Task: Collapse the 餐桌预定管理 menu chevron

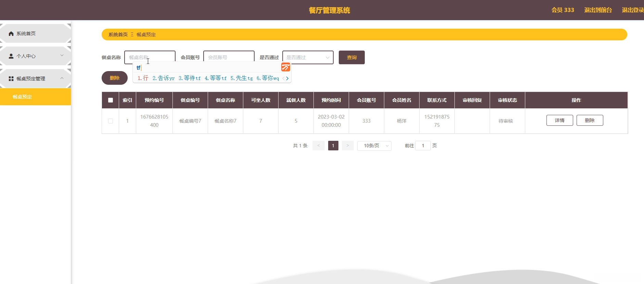Action: (62, 78)
